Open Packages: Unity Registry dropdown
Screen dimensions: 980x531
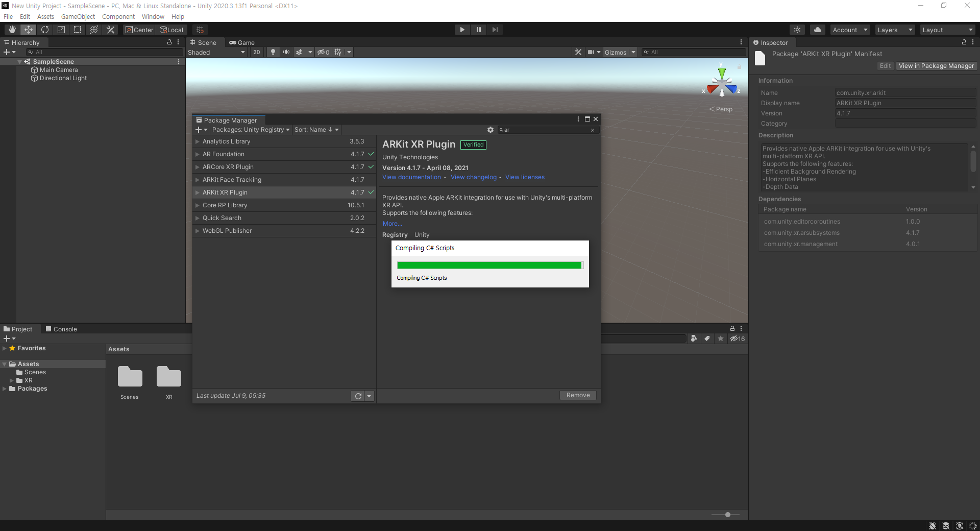[x=251, y=130]
